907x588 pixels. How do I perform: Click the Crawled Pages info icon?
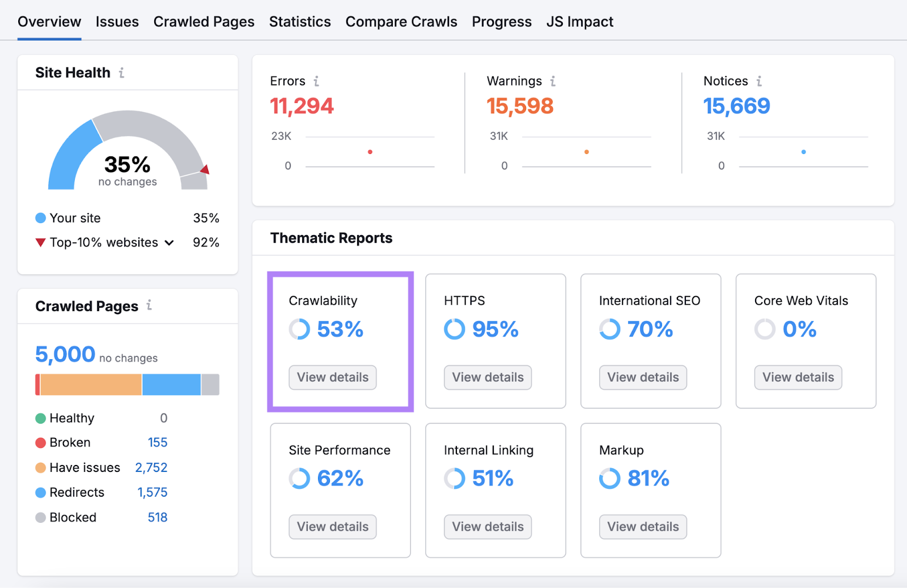click(x=149, y=305)
